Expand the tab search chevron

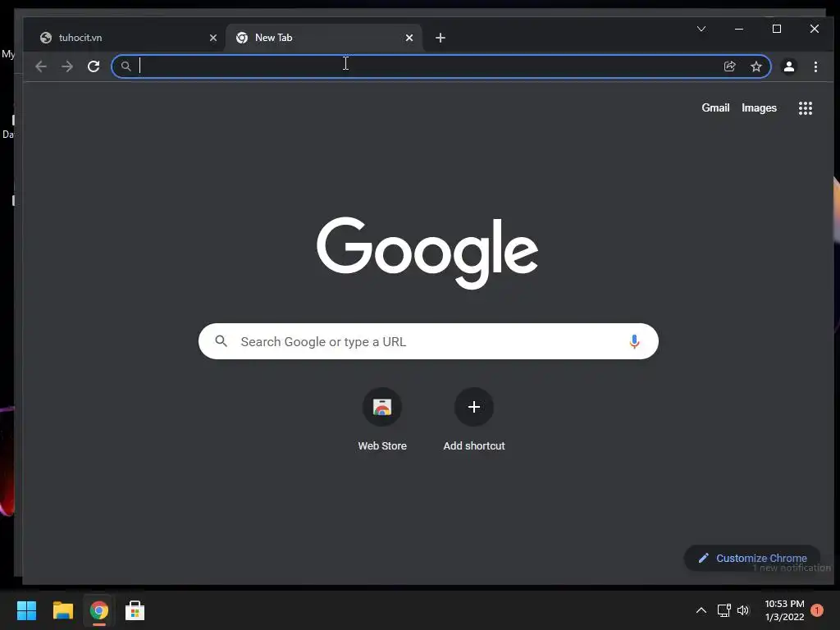(701, 29)
